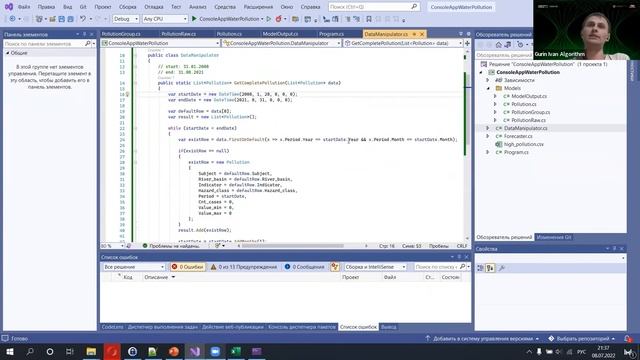Viewport: 640px width, 360px height.
Task: Open the Все решение scope dropdown
Action: [x=133, y=267]
